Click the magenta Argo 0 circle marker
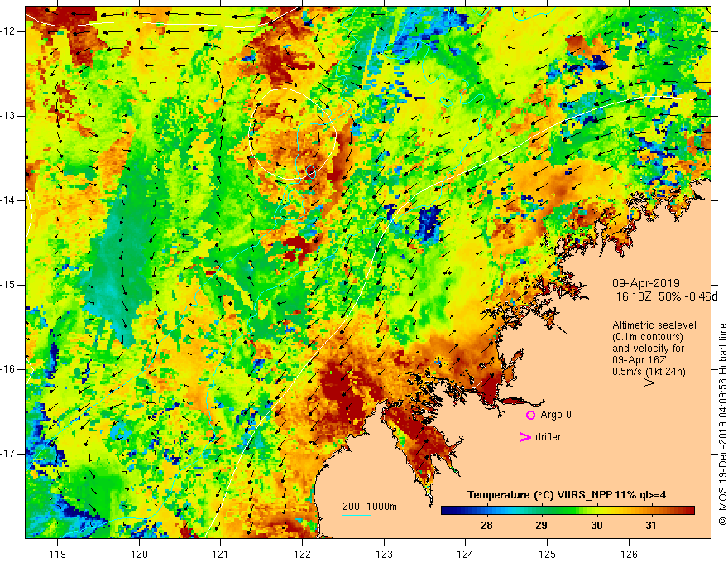728x563 pixels. 530,416
